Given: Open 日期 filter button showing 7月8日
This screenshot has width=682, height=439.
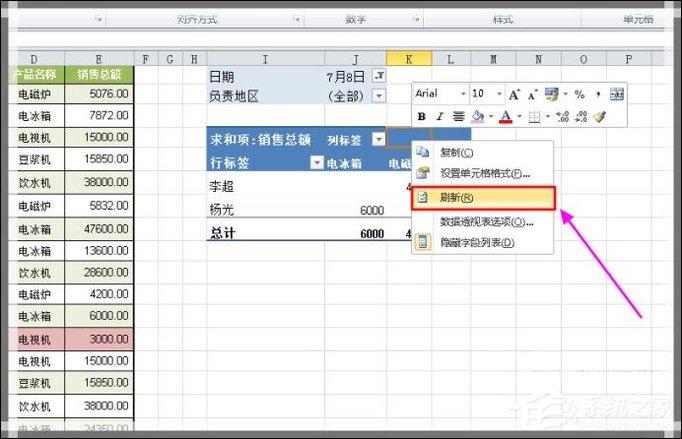Looking at the screenshot, I should click(379, 76).
